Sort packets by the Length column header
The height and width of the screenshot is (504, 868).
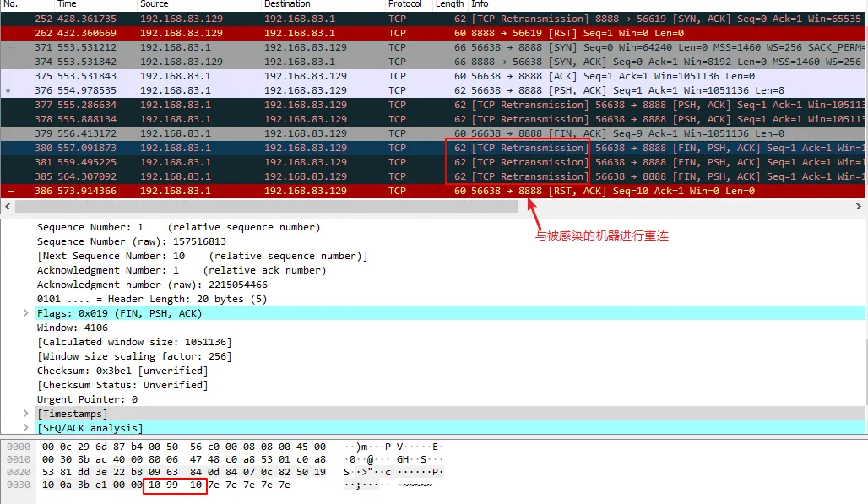[450, 4]
